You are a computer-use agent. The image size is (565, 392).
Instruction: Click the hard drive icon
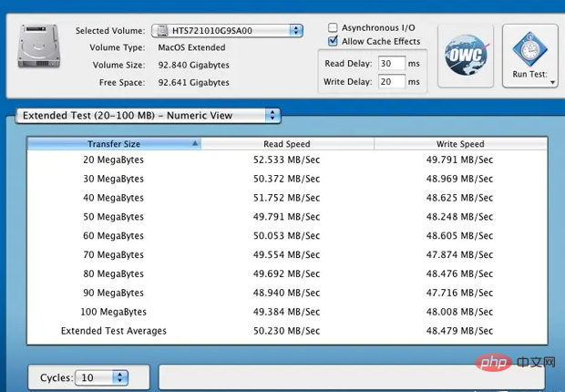pos(36,50)
